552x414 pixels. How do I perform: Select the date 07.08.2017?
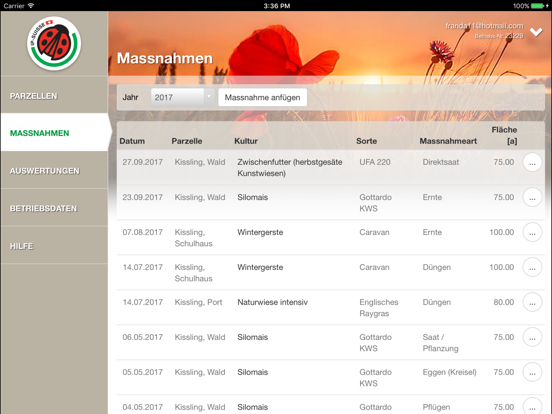tap(143, 232)
